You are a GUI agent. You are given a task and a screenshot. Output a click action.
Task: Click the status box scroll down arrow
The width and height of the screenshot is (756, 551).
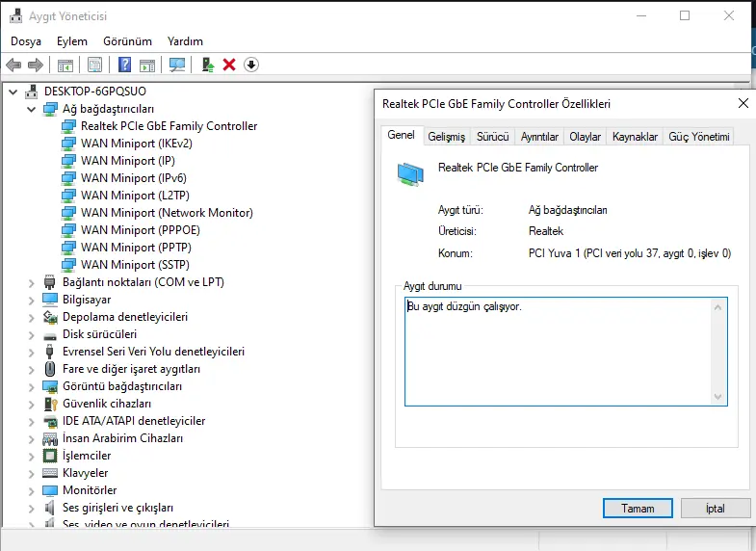click(x=717, y=397)
